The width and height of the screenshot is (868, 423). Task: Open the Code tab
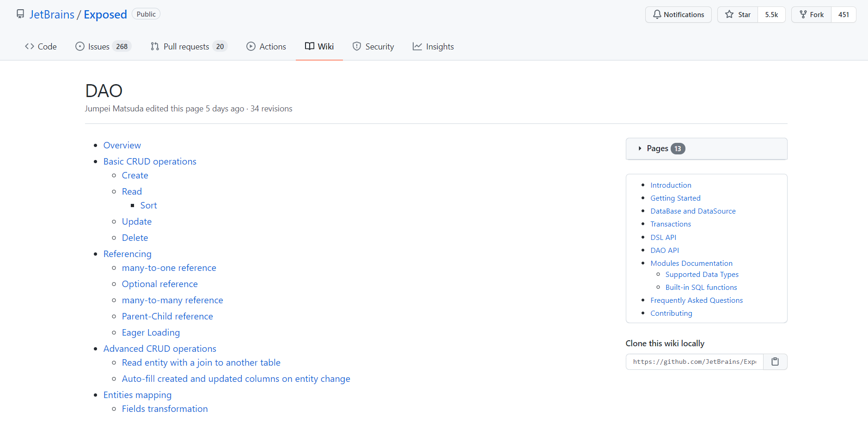(41, 46)
